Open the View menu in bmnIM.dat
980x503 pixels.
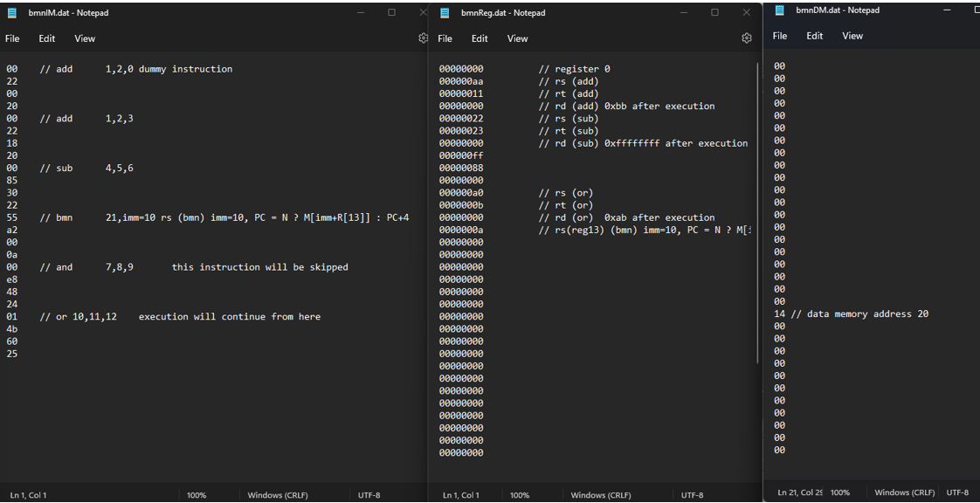coord(84,38)
